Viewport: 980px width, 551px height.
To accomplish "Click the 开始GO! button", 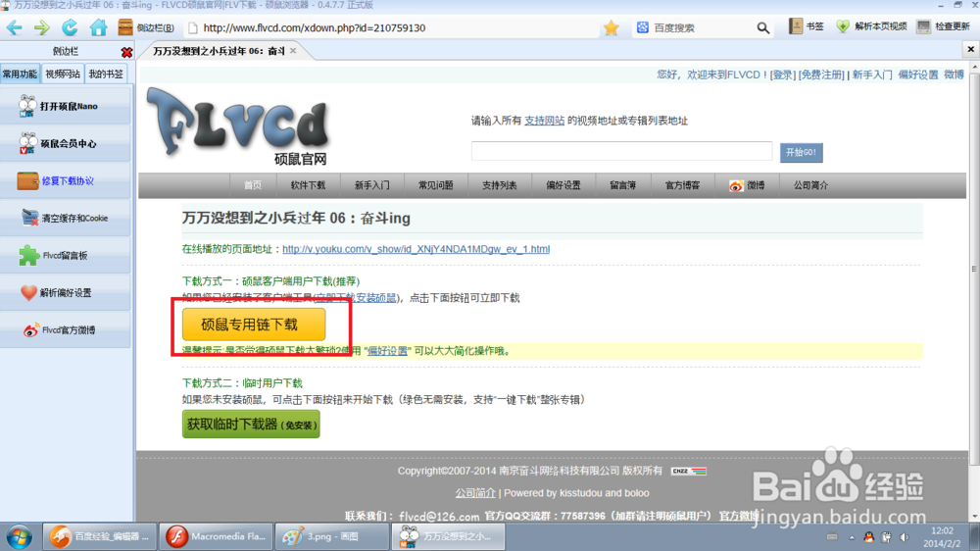I will point(801,152).
